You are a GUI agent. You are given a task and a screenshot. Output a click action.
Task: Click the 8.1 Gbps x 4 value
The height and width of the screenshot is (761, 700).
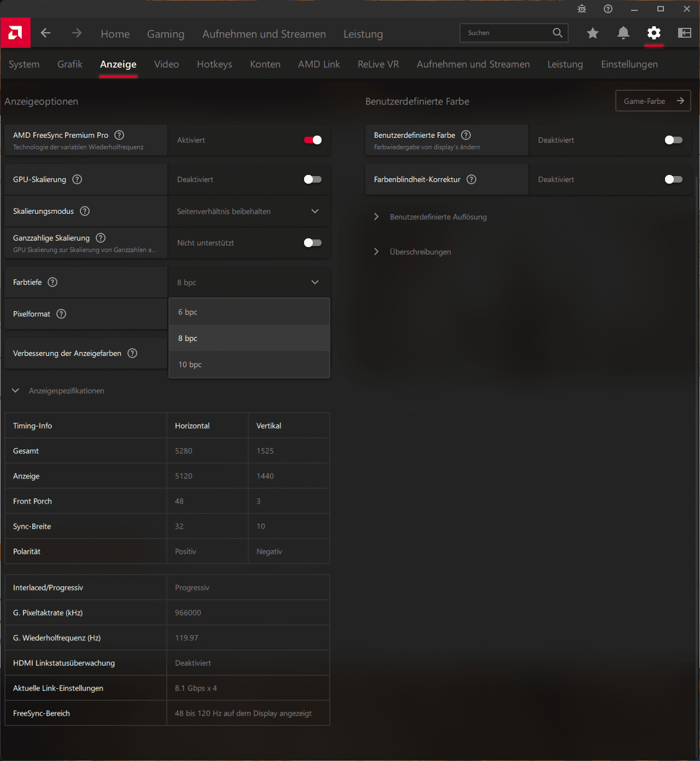[x=196, y=688]
